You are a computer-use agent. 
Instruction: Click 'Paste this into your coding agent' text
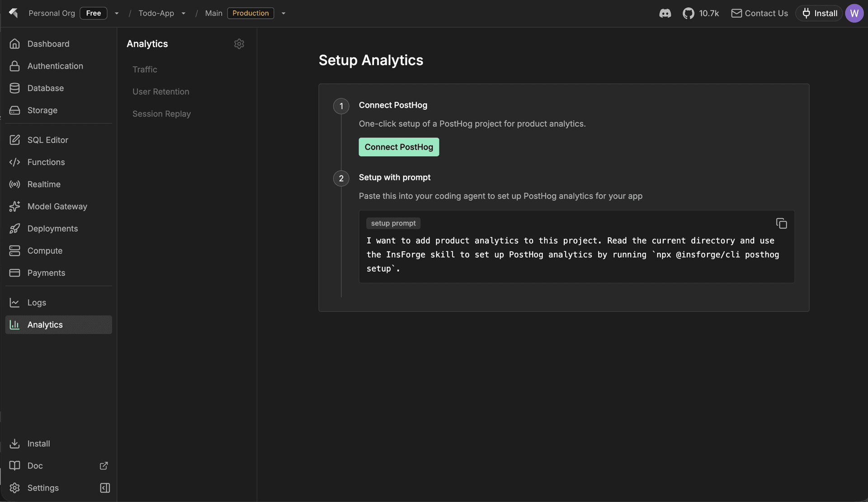coord(500,196)
